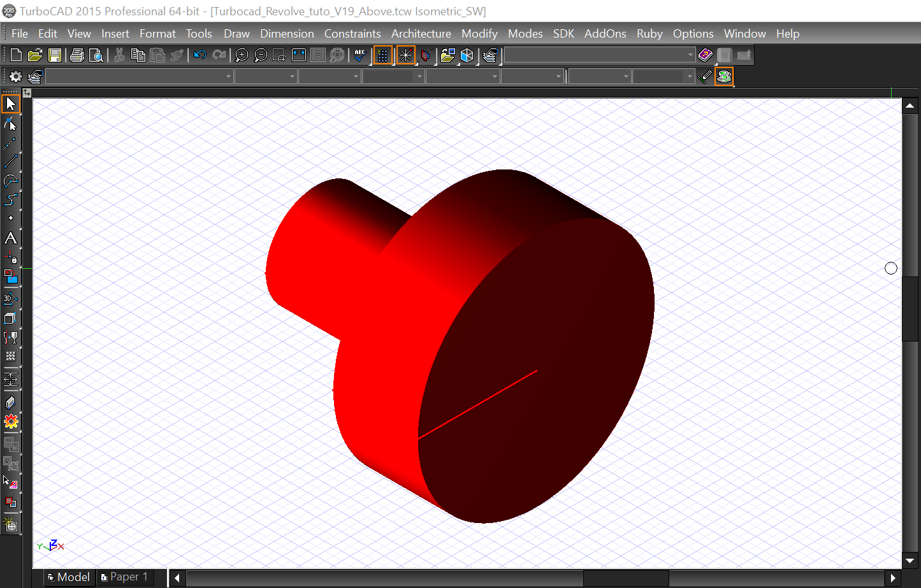Select the Arc drawing tool
Image resolution: width=921 pixels, height=588 pixels.
click(x=11, y=181)
